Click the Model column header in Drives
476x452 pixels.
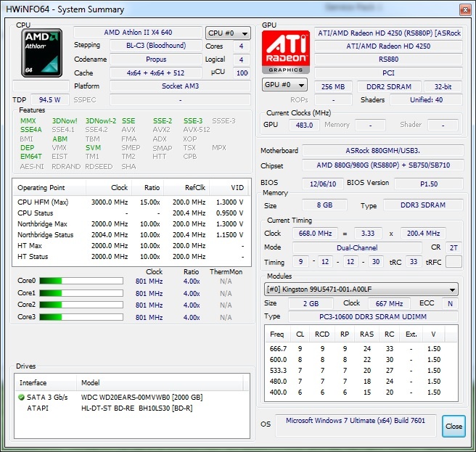click(160, 382)
